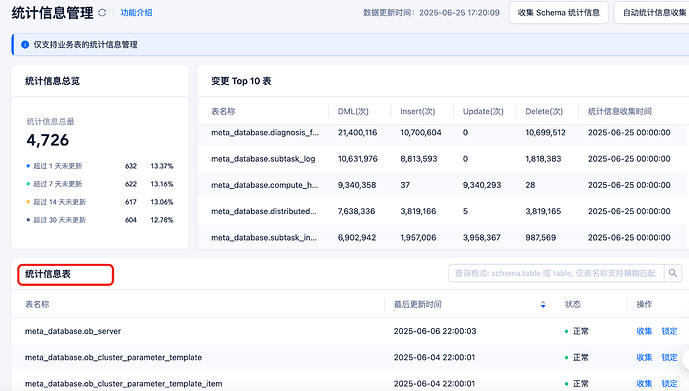Select meta_database.diagnosis_f... table name

265,133
